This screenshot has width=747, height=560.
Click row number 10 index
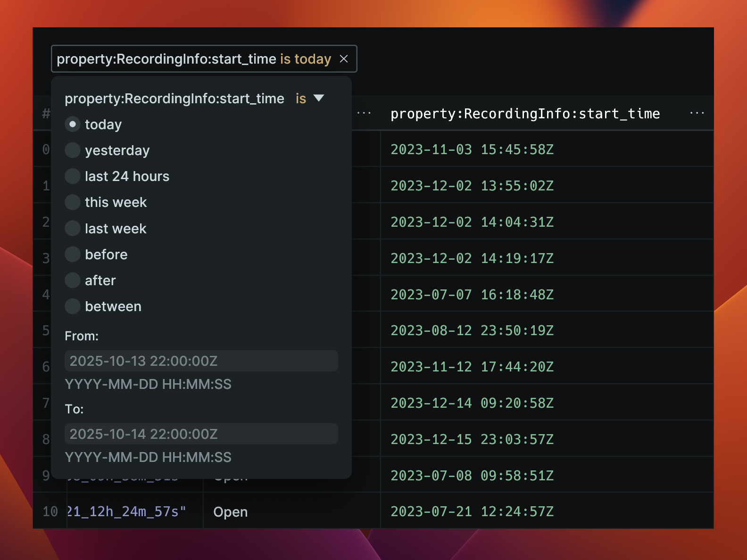[x=50, y=511]
